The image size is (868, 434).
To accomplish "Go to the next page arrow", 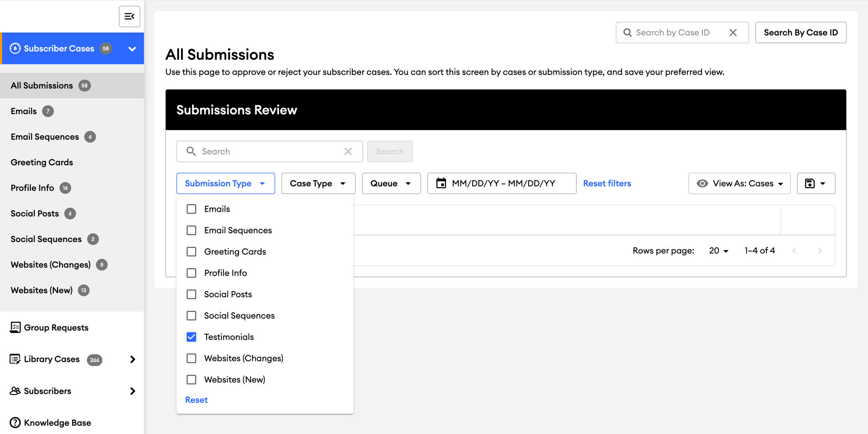I will [x=820, y=250].
